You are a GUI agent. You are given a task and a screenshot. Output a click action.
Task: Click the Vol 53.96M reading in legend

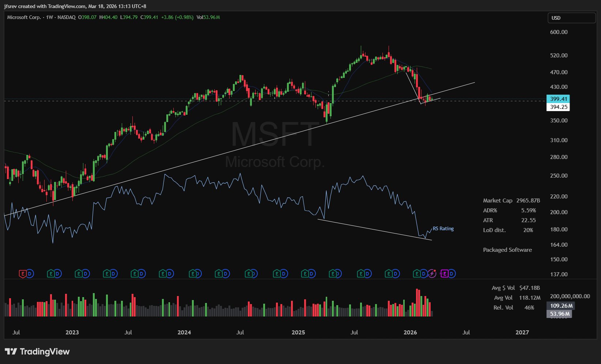tap(208, 17)
